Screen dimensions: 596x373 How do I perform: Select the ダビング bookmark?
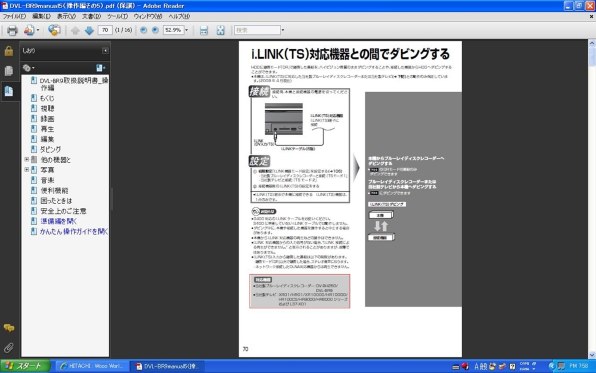[50, 149]
